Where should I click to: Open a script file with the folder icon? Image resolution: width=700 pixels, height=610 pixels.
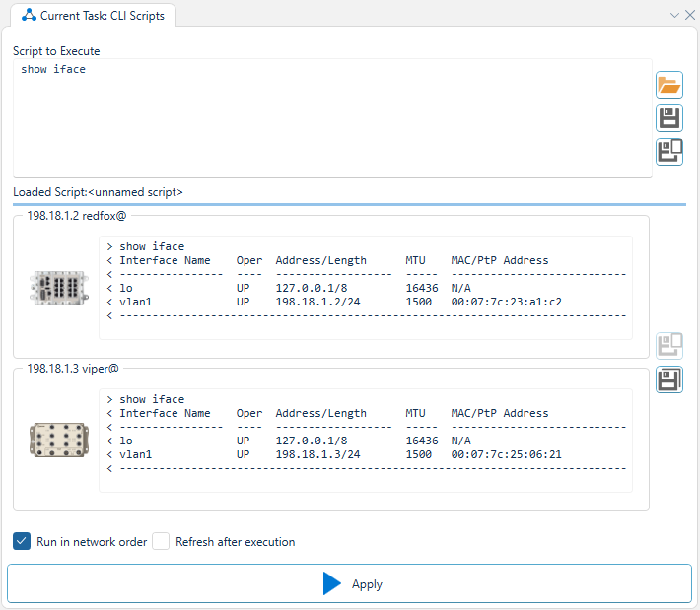click(669, 85)
